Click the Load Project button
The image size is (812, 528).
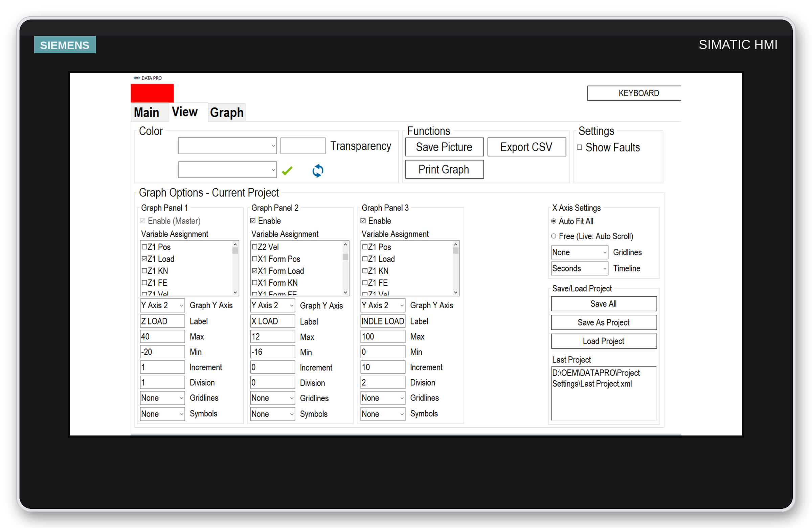coord(604,341)
